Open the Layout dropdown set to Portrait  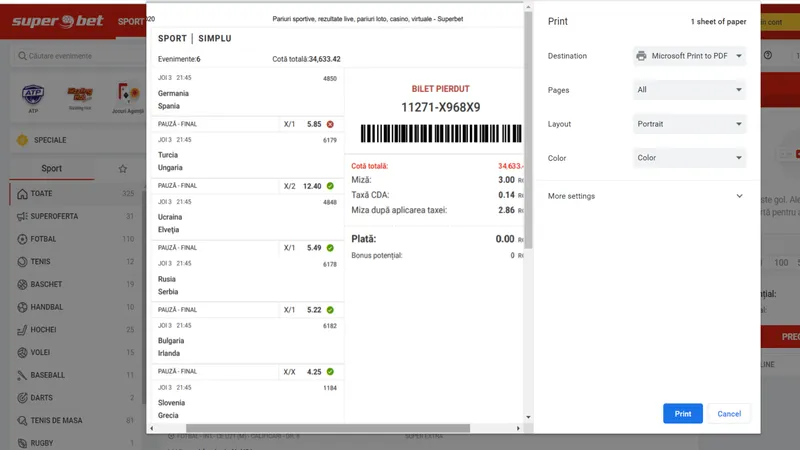(689, 124)
